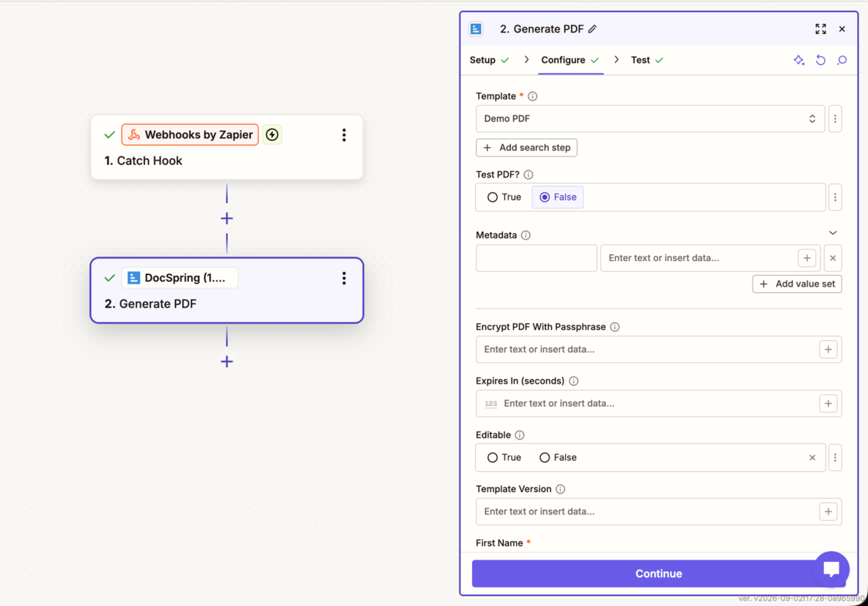Open Encrypt PDF With Passphrase info icon
The image size is (868, 606).
tap(615, 327)
